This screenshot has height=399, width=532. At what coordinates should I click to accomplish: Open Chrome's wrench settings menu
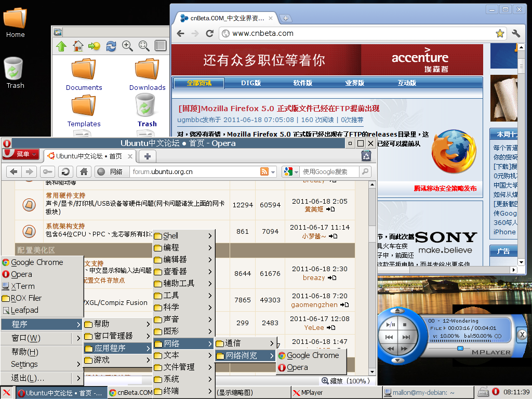click(516, 33)
